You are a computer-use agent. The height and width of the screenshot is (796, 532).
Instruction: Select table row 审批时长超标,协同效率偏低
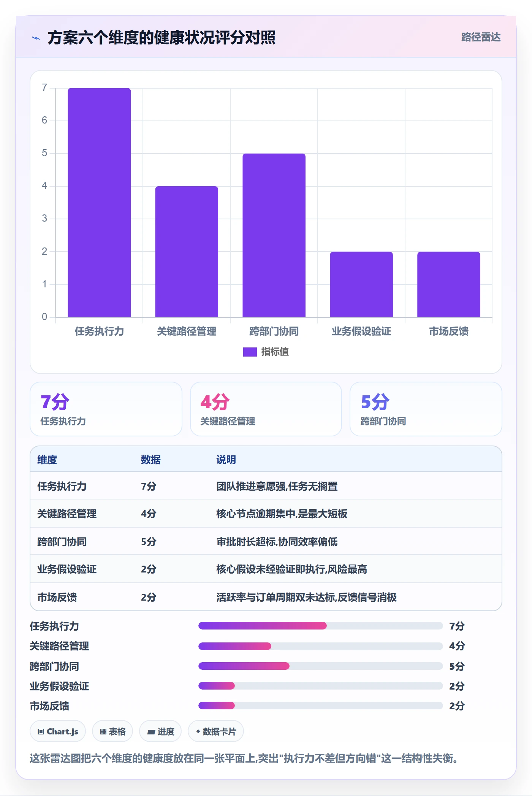click(x=266, y=541)
